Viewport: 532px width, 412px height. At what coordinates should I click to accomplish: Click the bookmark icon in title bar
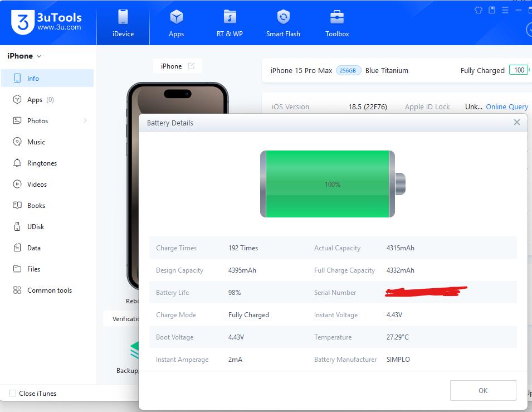492,10
